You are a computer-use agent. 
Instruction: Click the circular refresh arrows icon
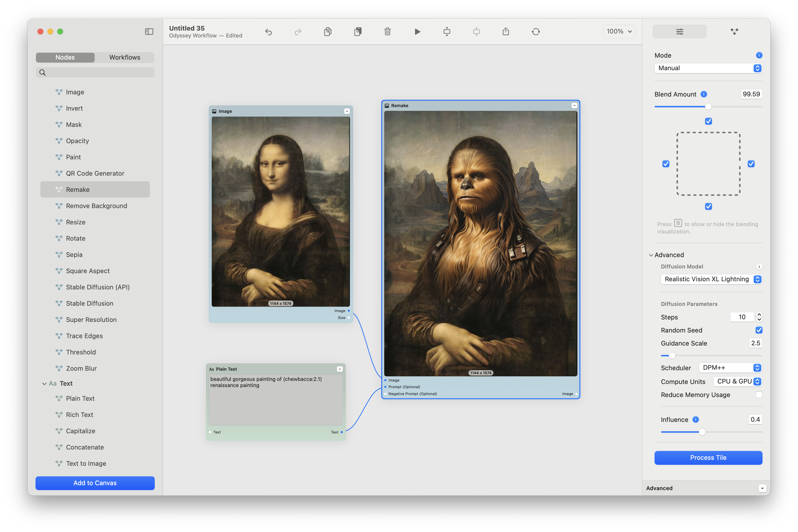536,32
